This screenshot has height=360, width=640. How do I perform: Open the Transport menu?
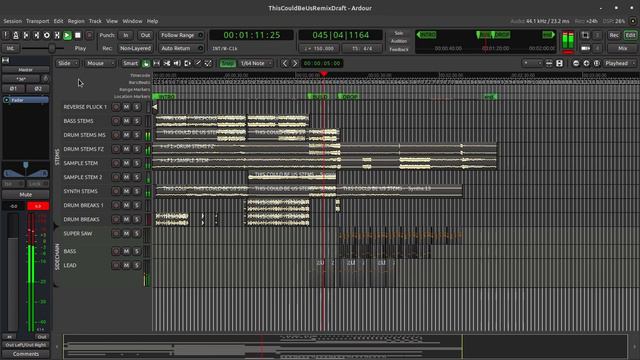coord(38,21)
